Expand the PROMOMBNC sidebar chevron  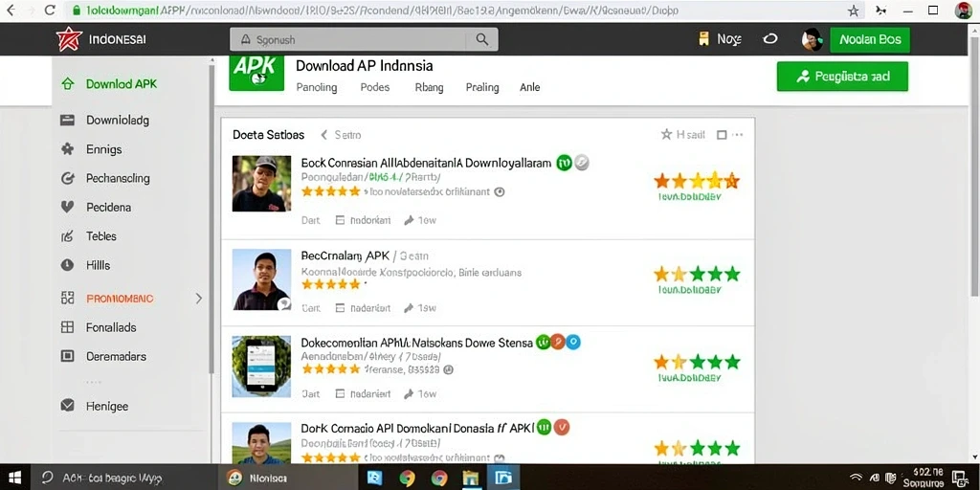pyautogui.click(x=199, y=299)
